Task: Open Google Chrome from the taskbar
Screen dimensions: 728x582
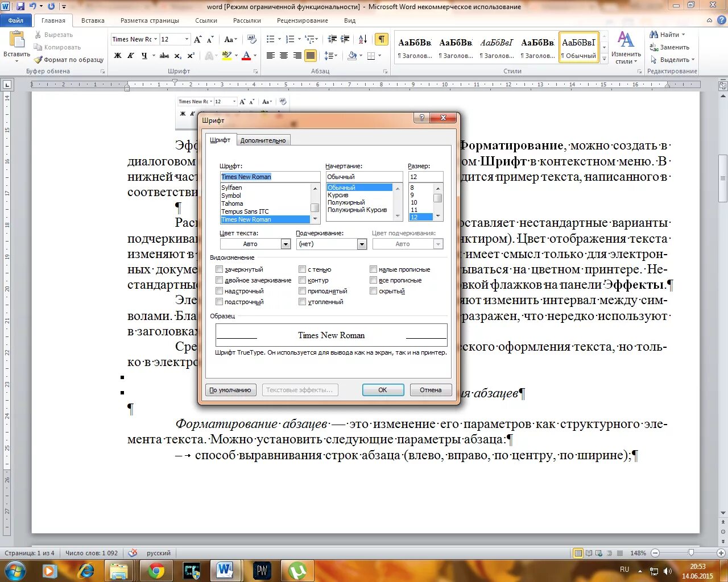Action: 156,571
